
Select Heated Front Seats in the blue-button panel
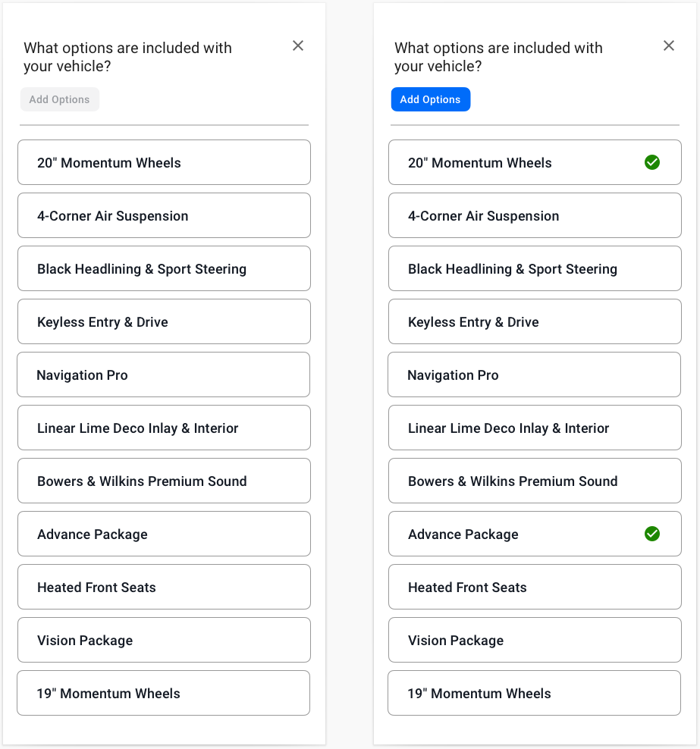pyautogui.click(x=535, y=587)
